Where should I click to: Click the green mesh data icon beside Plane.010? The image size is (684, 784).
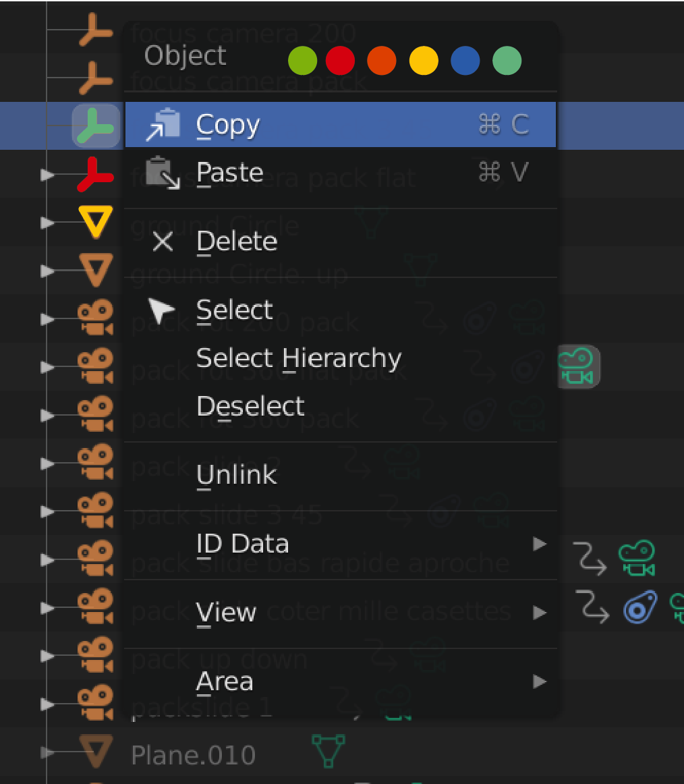[x=329, y=750]
